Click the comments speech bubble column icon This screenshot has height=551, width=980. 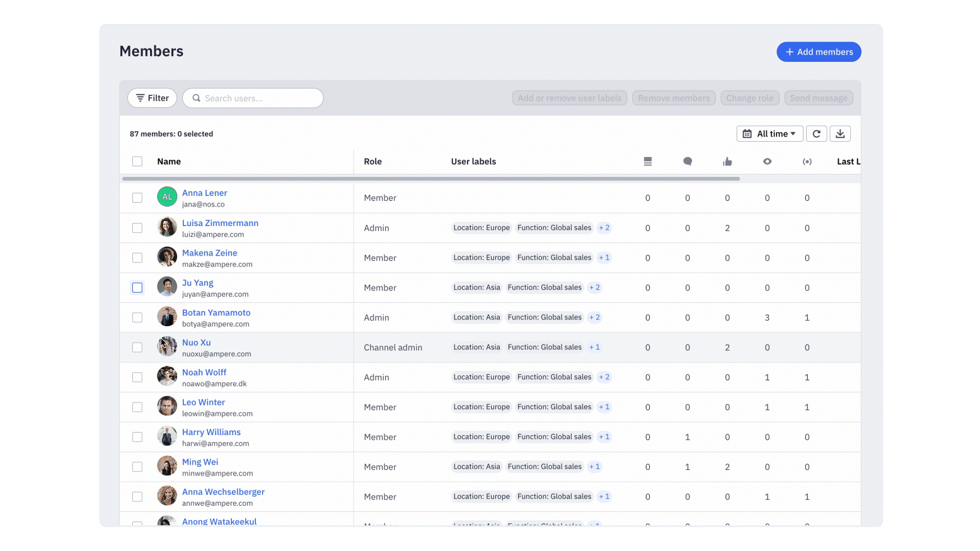click(x=688, y=162)
